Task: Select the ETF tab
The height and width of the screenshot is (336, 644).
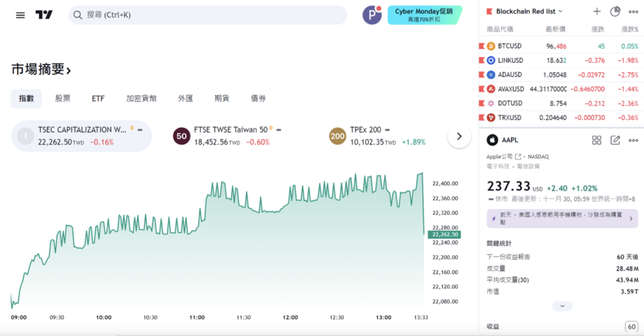Action: (98, 99)
